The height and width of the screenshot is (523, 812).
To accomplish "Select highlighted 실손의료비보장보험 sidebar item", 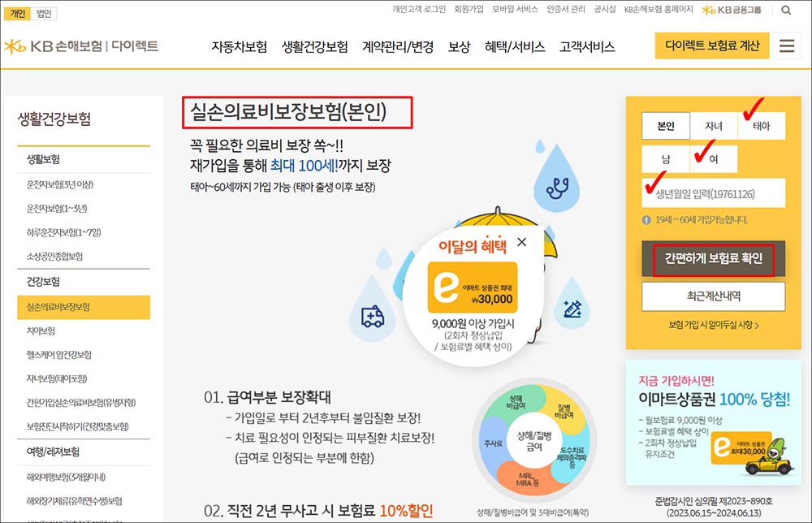I will coord(84,307).
